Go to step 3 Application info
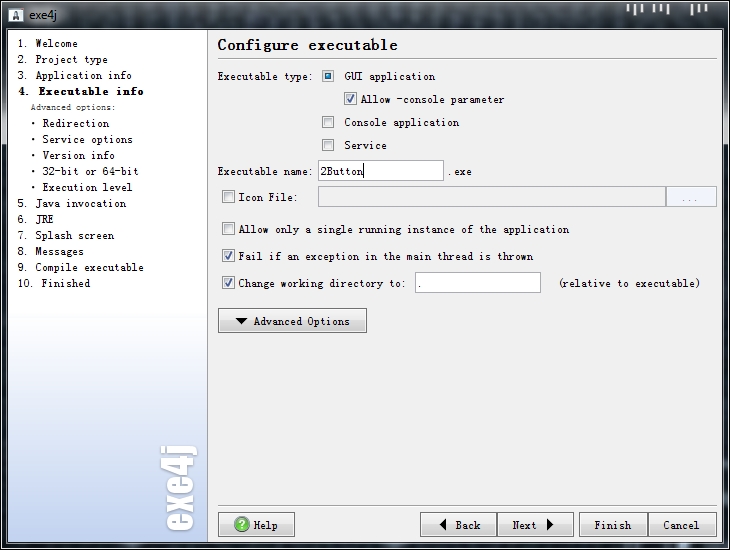 74,75
